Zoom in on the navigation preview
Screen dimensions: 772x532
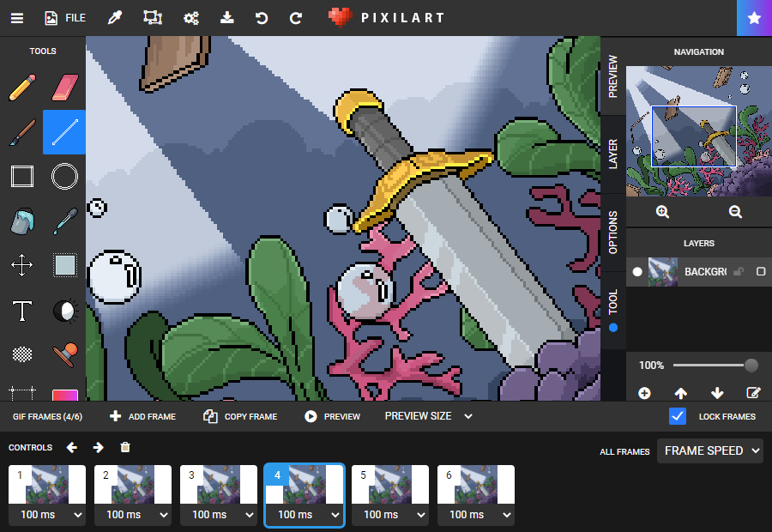coord(662,212)
